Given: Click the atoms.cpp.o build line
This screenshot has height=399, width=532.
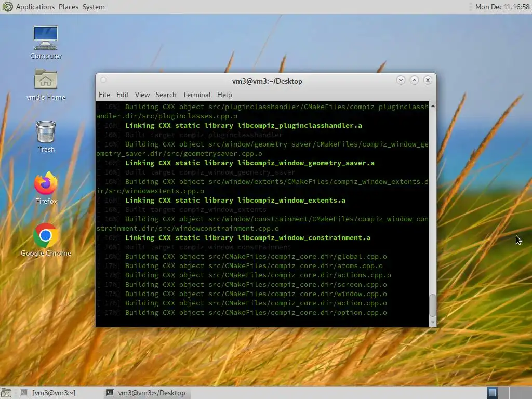Looking at the screenshot, I should tap(240, 265).
